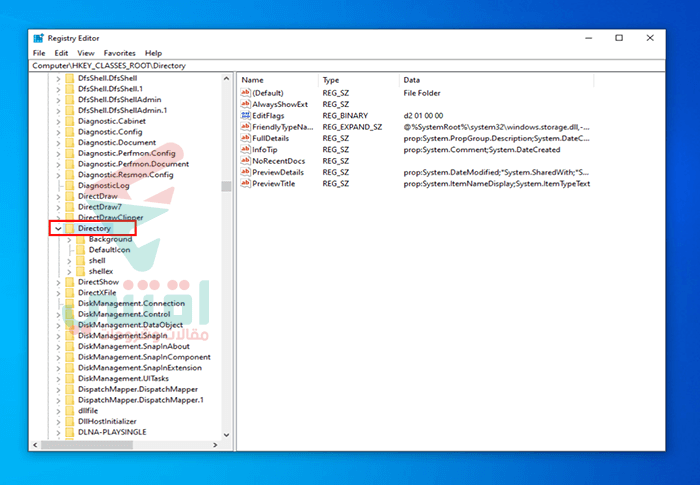Viewport: 700px width, 485px height.
Task: Click the registry path address bar
Action: (347, 66)
